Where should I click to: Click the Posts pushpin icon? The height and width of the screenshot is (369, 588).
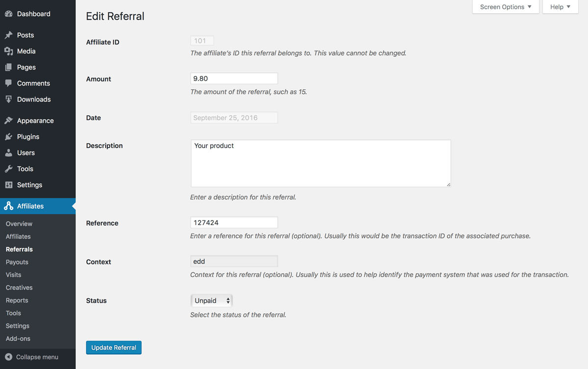8,35
